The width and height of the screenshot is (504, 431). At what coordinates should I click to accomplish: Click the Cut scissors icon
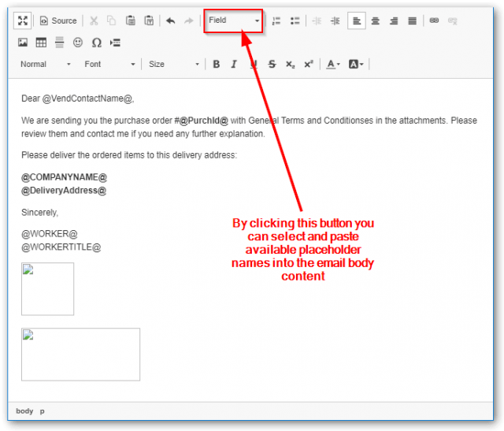point(94,21)
